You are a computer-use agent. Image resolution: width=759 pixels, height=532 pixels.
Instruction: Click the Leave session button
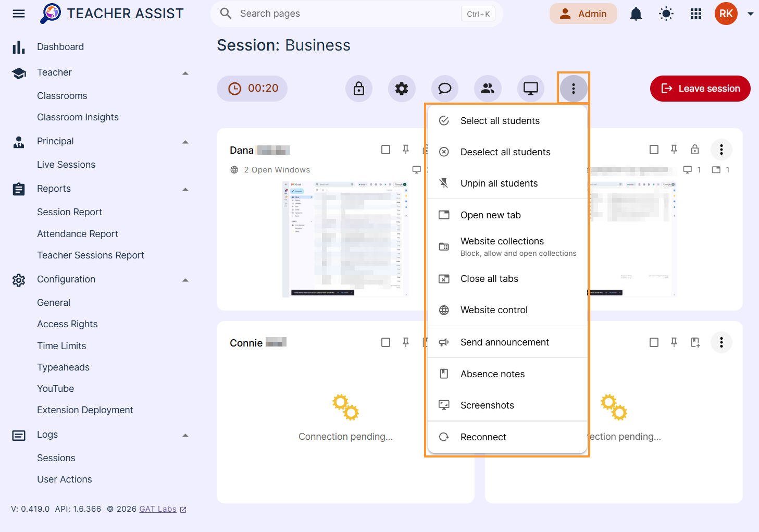click(700, 89)
